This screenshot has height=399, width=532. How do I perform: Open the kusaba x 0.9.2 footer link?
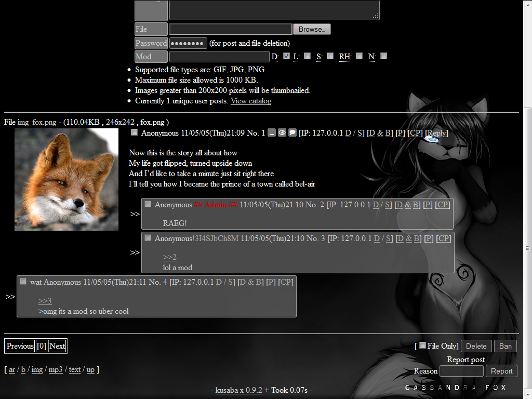(238, 390)
